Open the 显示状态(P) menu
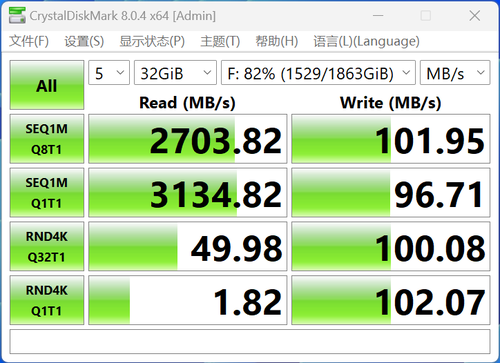 tap(152, 41)
